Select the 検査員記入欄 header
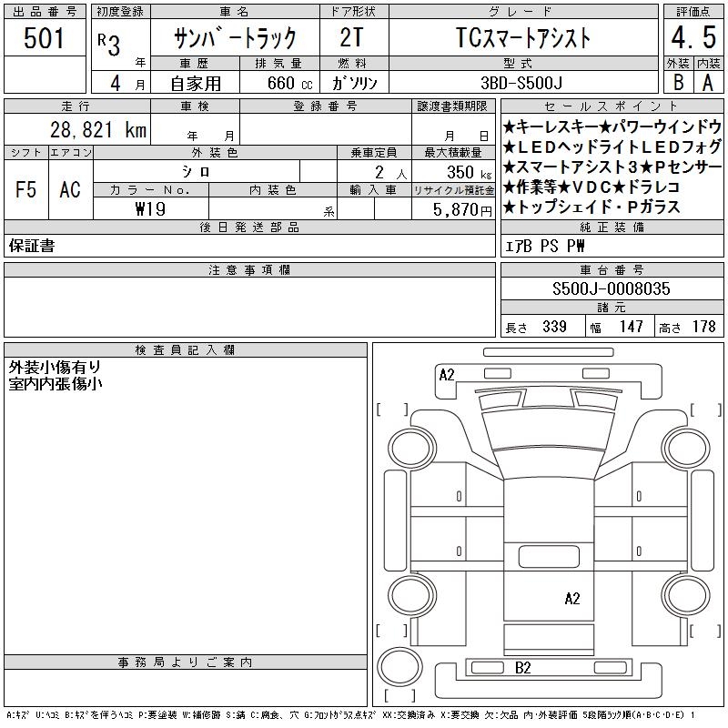The image size is (728, 728). pyautogui.click(x=186, y=349)
